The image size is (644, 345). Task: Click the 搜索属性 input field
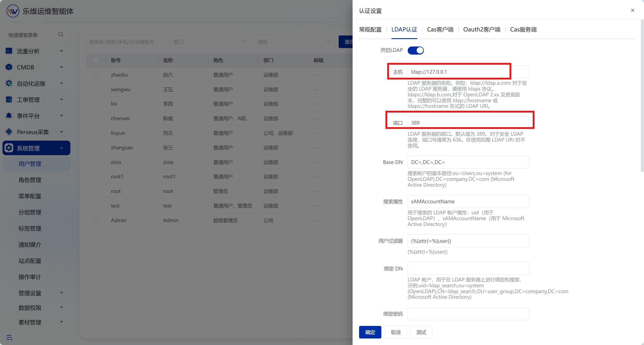(x=468, y=201)
